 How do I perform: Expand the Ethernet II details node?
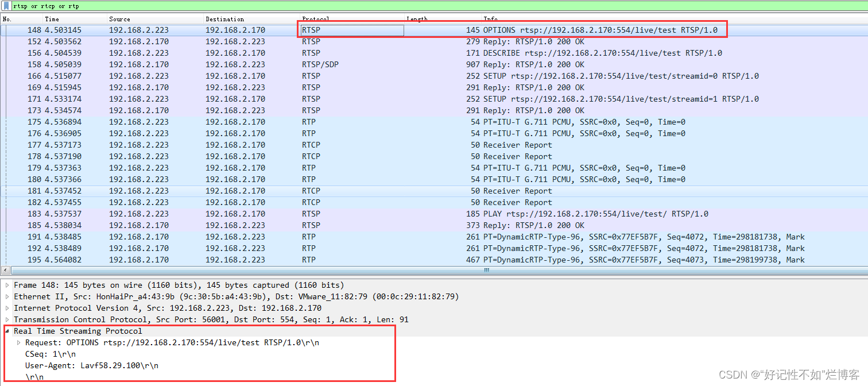click(7, 297)
